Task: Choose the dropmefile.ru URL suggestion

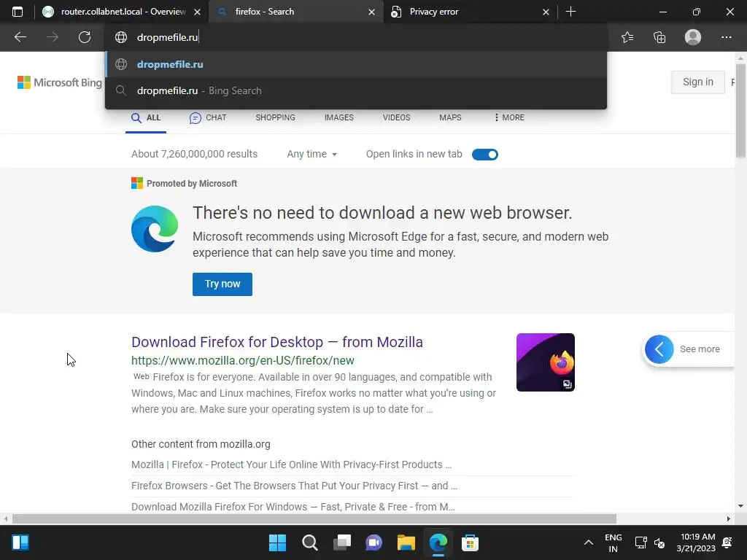Action: pyautogui.click(x=356, y=64)
